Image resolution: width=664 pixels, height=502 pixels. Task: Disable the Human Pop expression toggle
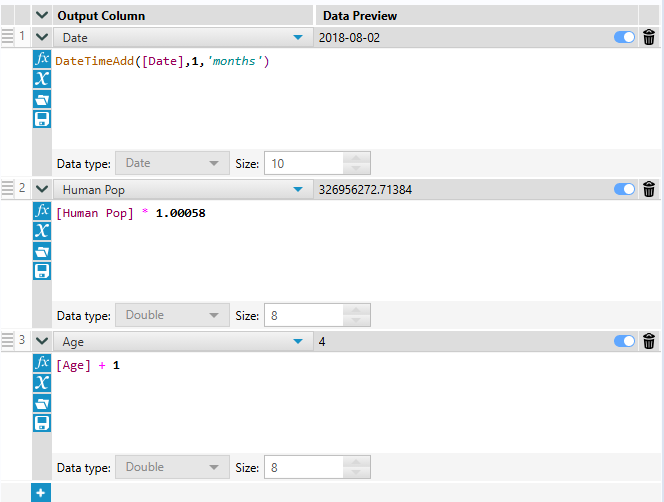[624, 189]
